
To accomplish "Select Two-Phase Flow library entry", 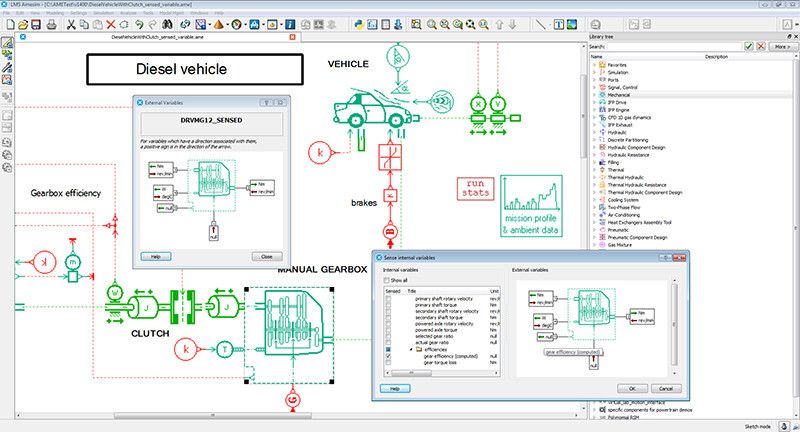I will click(x=621, y=208).
